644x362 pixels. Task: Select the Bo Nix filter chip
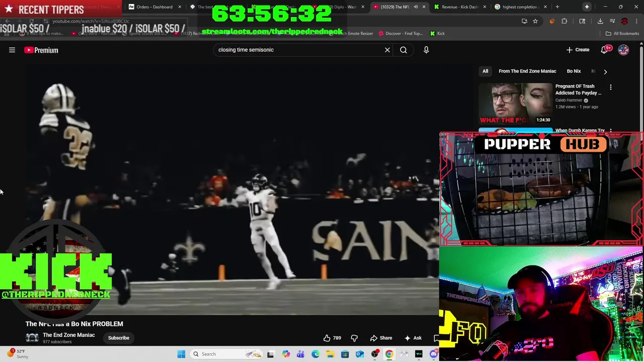coord(574,71)
